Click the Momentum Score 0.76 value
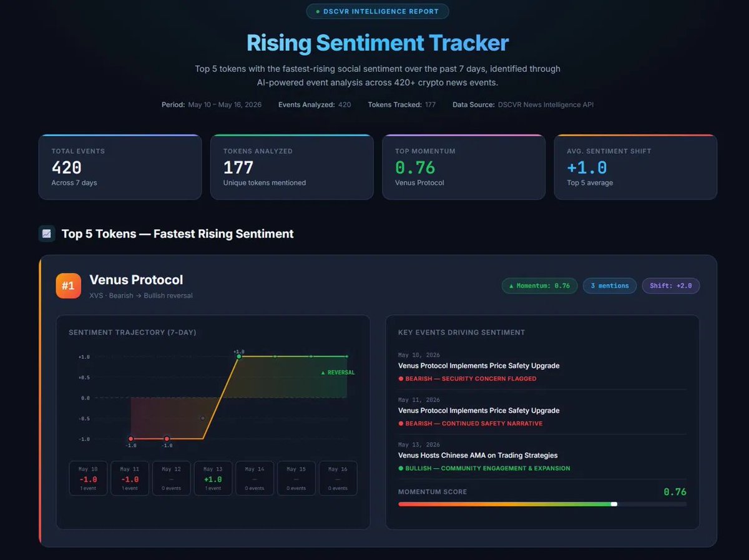The width and height of the screenshot is (749, 560). coord(675,492)
